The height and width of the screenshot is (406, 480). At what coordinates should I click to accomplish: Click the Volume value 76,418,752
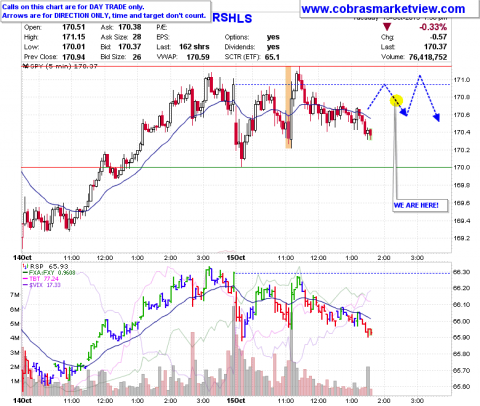(428, 57)
